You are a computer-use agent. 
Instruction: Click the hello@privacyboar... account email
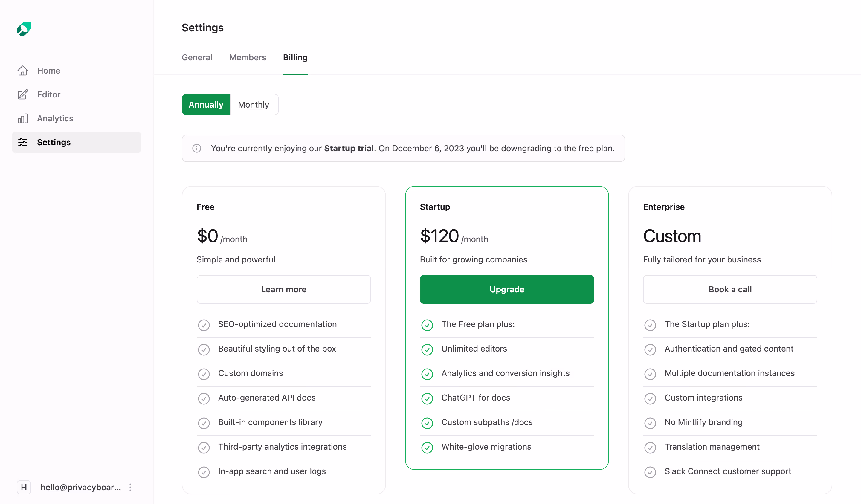click(81, 487)
